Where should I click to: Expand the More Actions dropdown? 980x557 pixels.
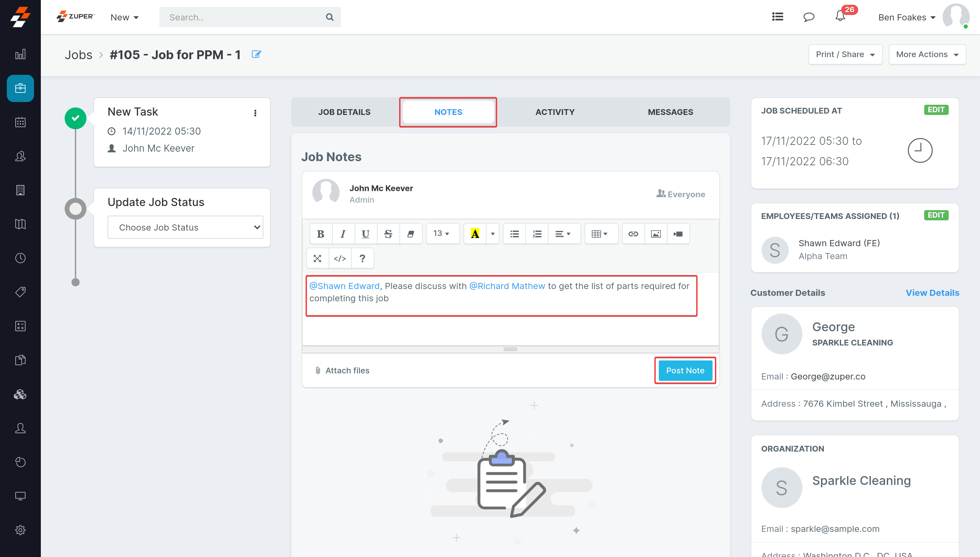927,54
